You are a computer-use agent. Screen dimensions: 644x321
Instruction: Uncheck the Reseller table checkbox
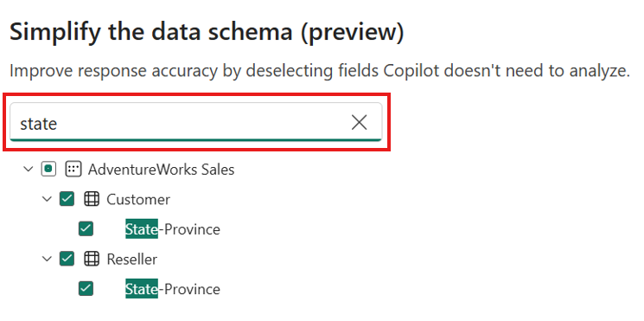click(67, 259)
